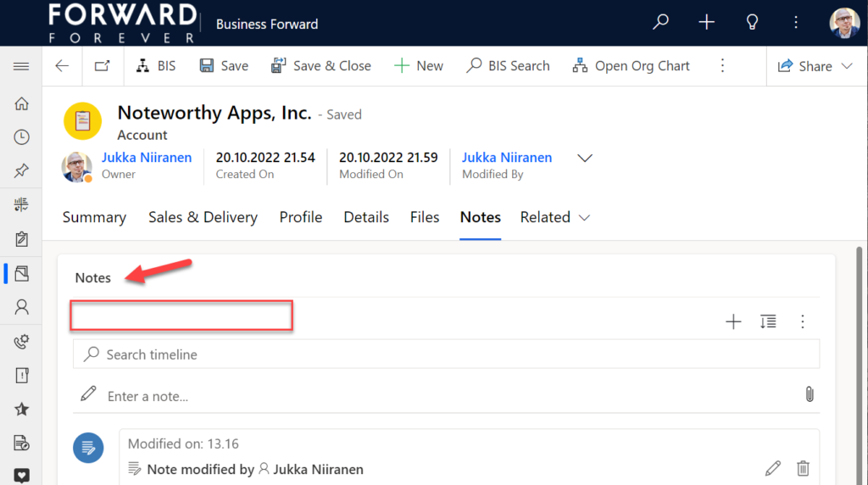Open record in a new window icon
Image resolution: width=868 pixels, height=485 pixels.
point(103,66)
